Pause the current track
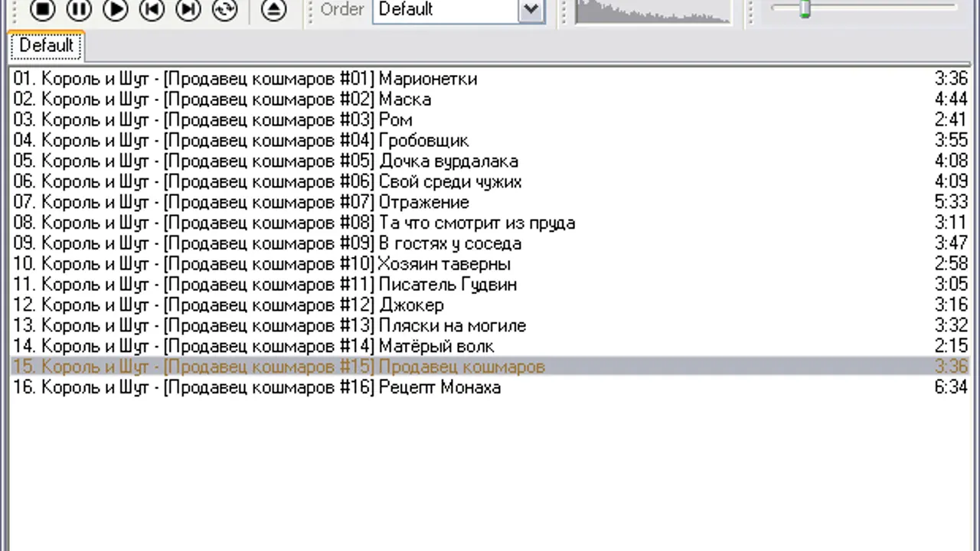Screen dimensions: 980x551 click(x=79, y=9)
